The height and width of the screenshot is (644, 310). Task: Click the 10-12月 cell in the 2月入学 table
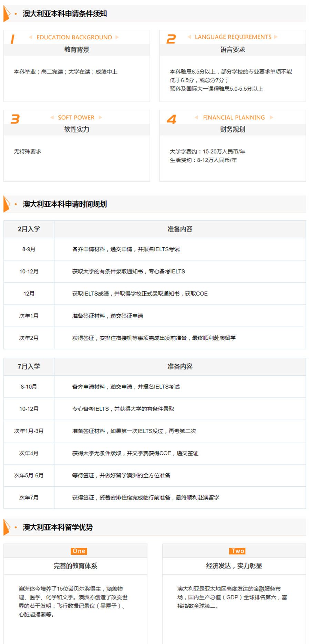[x=29, y=271]
